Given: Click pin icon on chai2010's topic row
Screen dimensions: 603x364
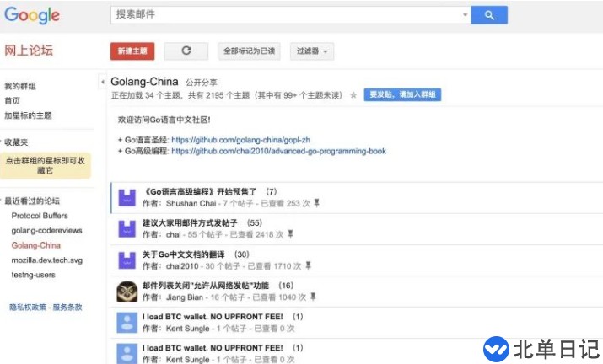Looking at the screenshot, I should [308, 265].
